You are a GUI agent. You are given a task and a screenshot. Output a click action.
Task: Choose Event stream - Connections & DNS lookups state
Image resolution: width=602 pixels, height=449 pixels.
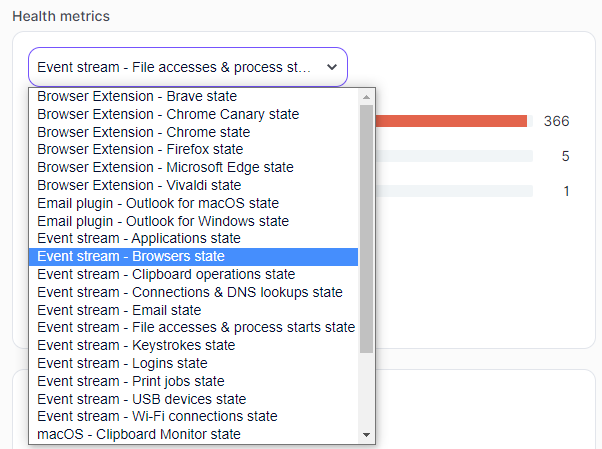coord(190,292)
